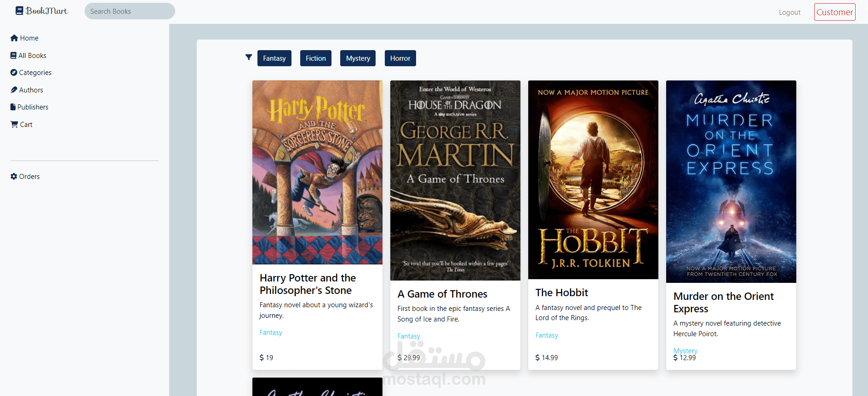Click the A Game of Thrones title
Screen dimensions: 868x396
[x=442, y=294]
